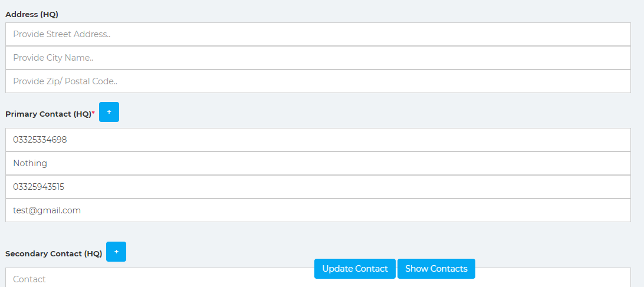The image size is (644, 287).
Task: Click the Address (HQ) label
Action: pos(32,14)
